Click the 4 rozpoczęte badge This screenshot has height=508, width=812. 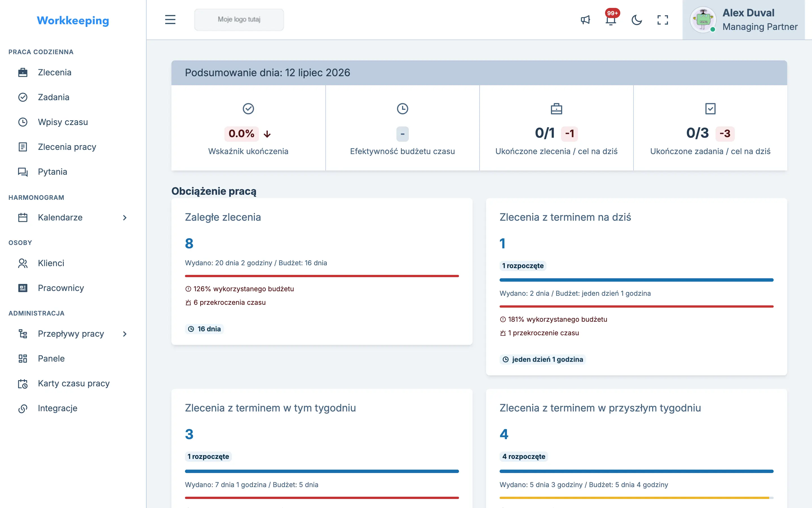tap(524, 457)
